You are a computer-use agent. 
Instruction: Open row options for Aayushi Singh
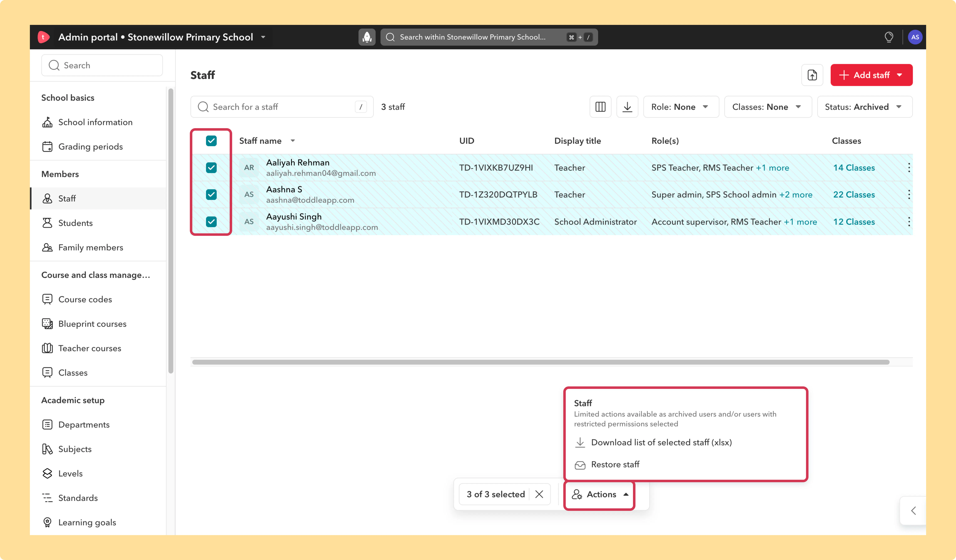point(909,222)
